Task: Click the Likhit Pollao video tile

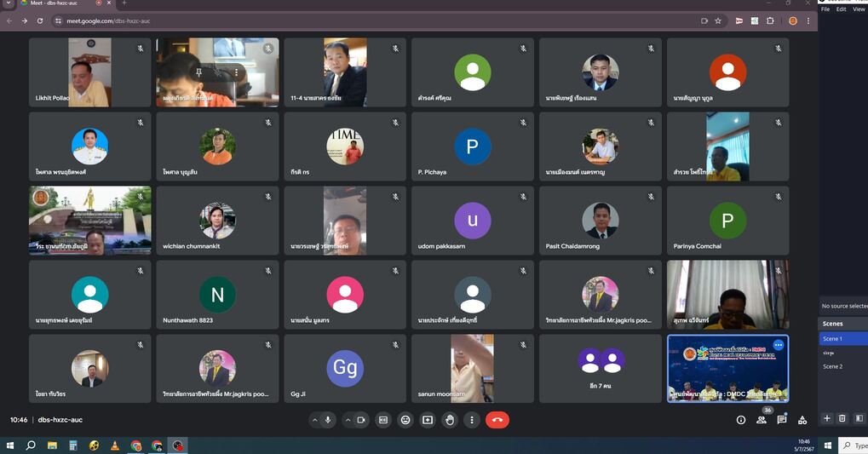Action: click(x=89, y=72)
